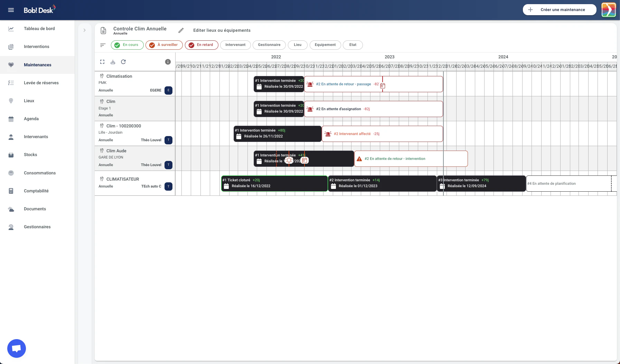Download the maintenance planning export
This screenshot has width=620, height=364.
(113, 62)
